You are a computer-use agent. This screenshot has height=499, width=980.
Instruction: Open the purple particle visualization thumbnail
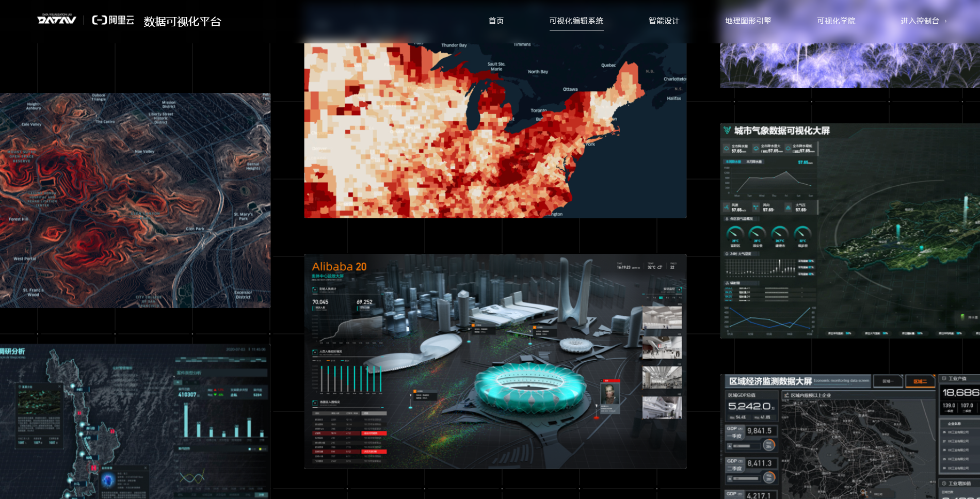850,66
